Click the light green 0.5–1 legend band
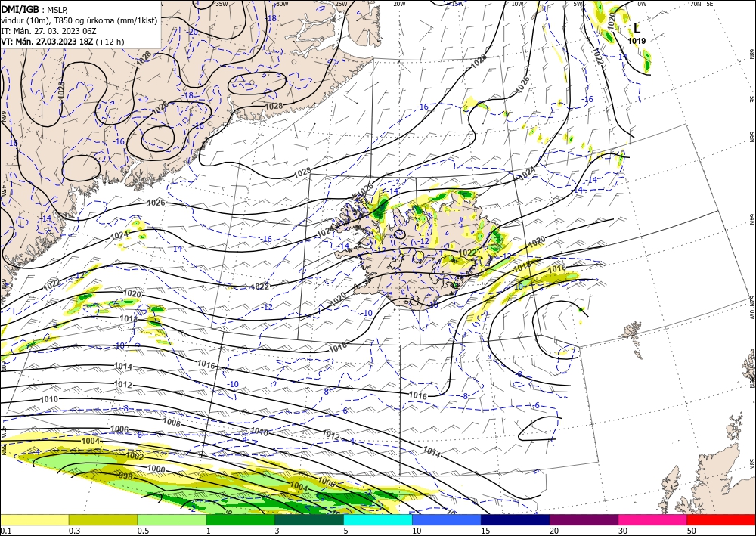 pos(172,519)
